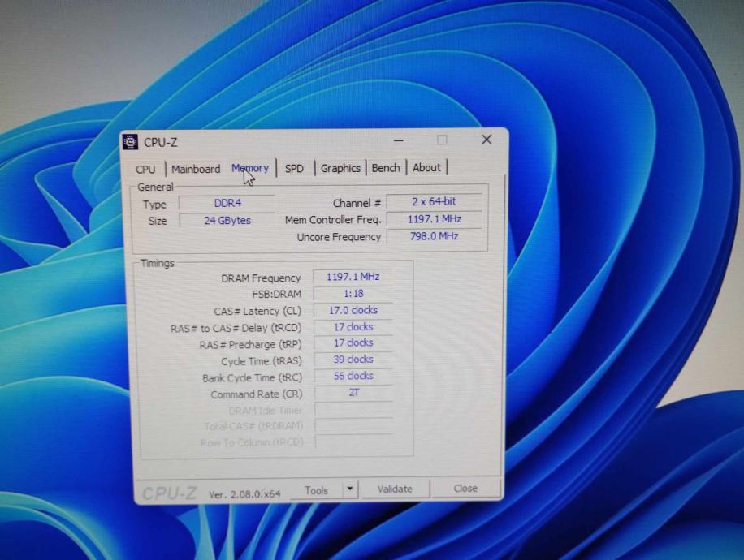This screenshot has height=560, width=744.
Task: Click the 'DRAM Frequency' label
Action: pyautogui.click(x=261, y=278)
